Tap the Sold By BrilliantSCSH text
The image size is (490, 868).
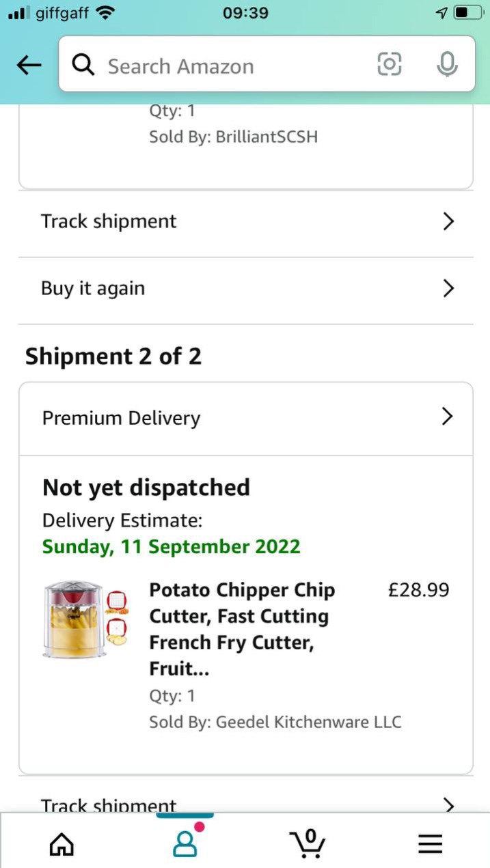[x=233, y=137]
